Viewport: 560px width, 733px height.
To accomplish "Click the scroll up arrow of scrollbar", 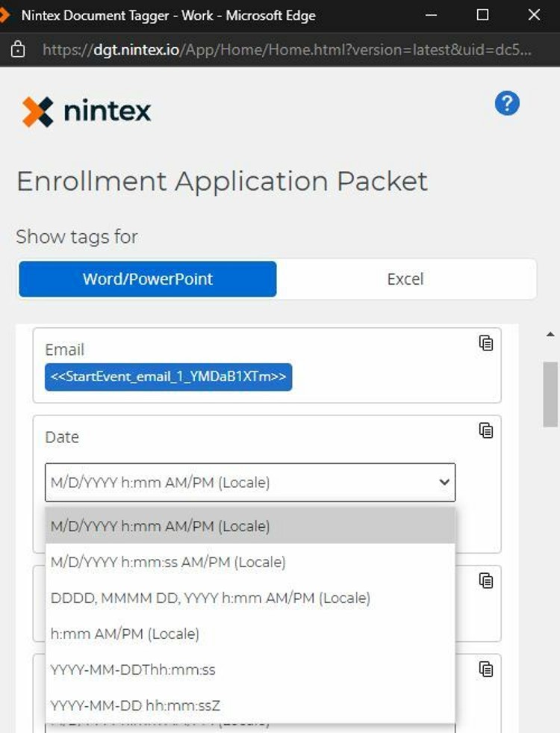I will (551, 334).
